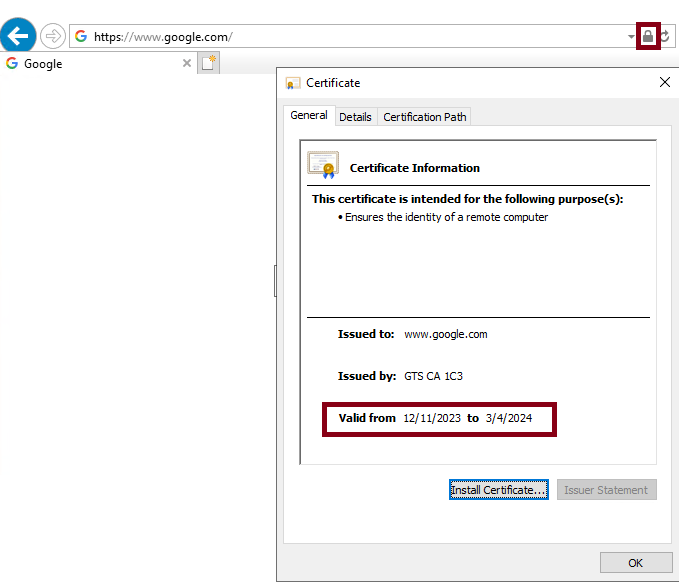Image resolution: width=679 pixels, height=583 pixels.
Task: Click the issuer name GTS CA 1C3
Action: click(x=433, y=376)
